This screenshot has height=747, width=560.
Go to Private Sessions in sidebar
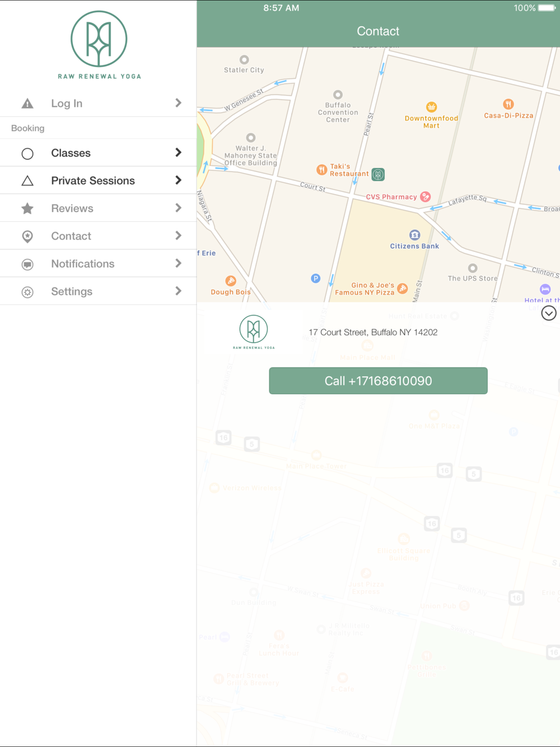98,180
